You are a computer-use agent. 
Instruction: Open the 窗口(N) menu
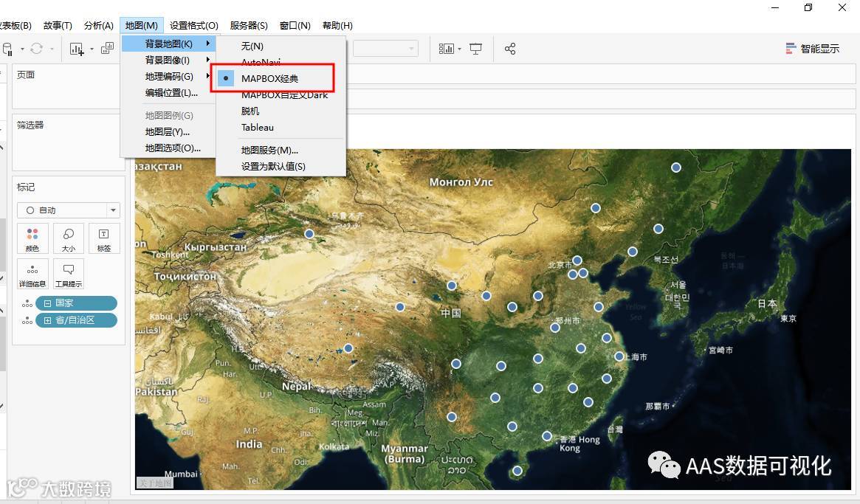[295, 25]
